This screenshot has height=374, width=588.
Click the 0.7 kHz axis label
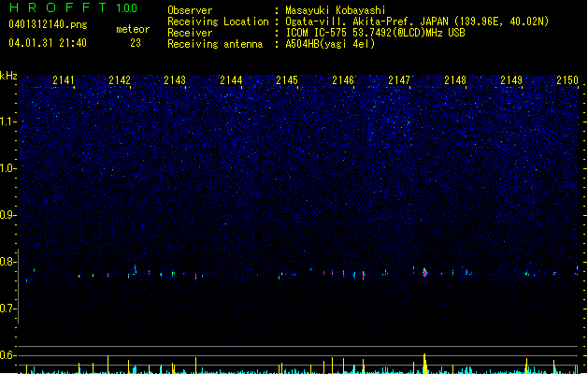(x=7, y=309)
